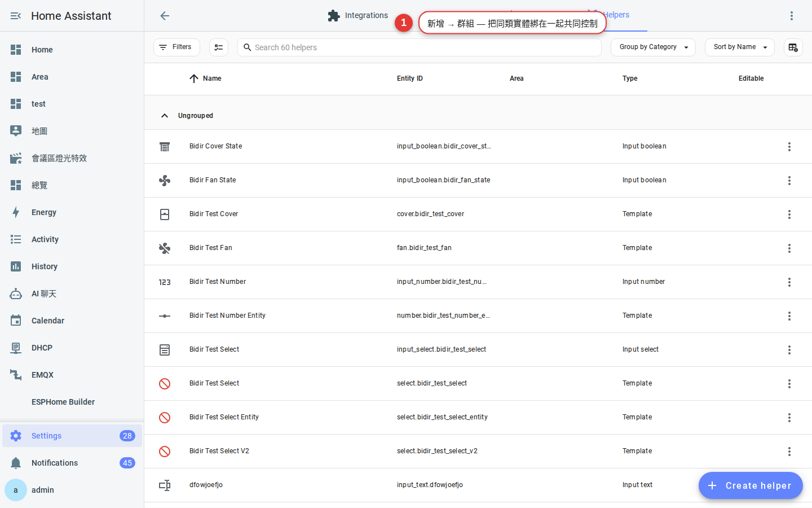Click Bidir Cover State cover icon
812x508 pixels.
(165, 147)
